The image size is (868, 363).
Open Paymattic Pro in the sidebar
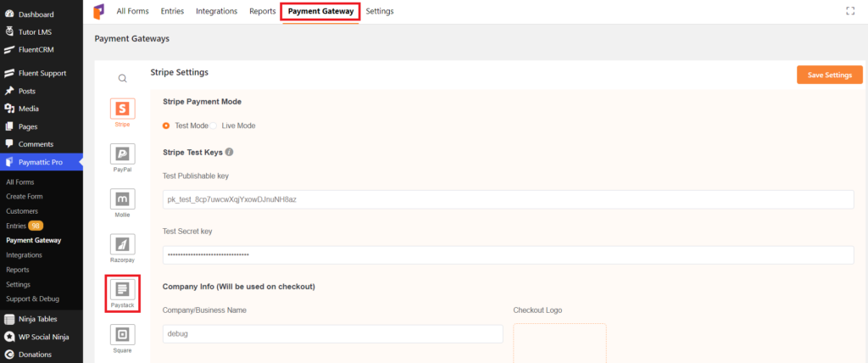coord(42,162)
